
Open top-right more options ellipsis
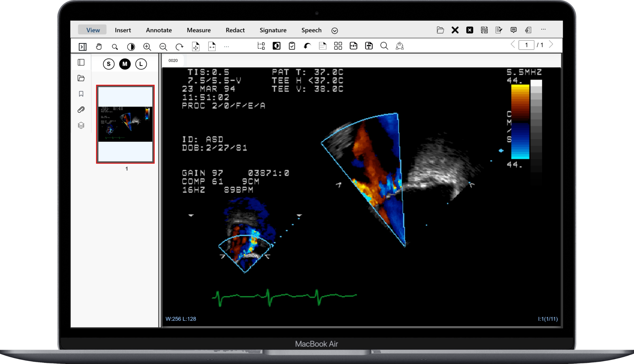[543, 29]
